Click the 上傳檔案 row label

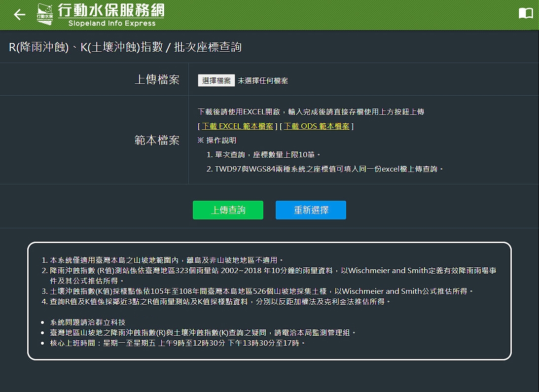157,80
